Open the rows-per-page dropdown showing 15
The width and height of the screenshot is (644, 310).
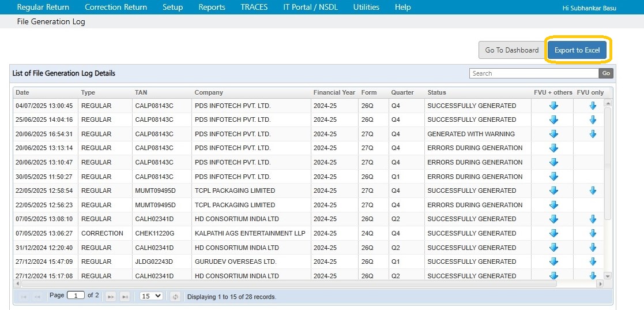pos(151,296)
